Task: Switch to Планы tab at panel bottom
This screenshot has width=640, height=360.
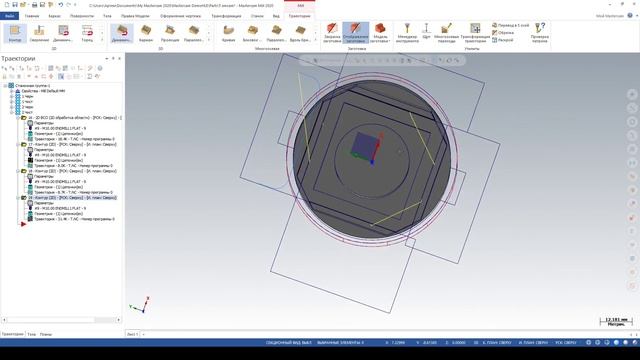Action: [x=46, y=334]
